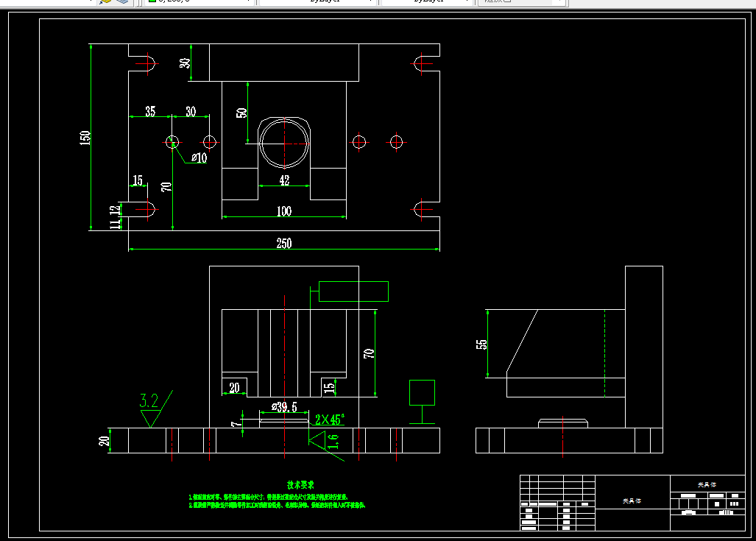Click the 55 dimension in side view
Viewport: 756px width, 541px height.
pyautogui.click(x=481, y=344)
